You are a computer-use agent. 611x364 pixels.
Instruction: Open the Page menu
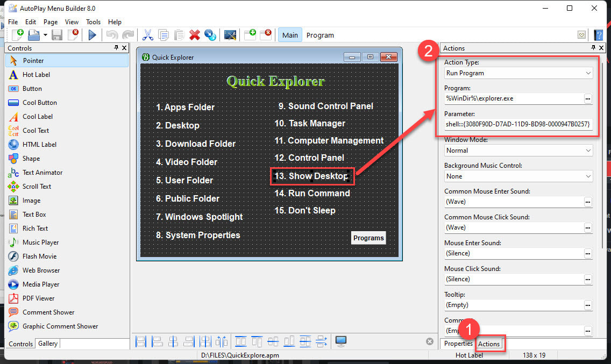(x=50, y=22)
